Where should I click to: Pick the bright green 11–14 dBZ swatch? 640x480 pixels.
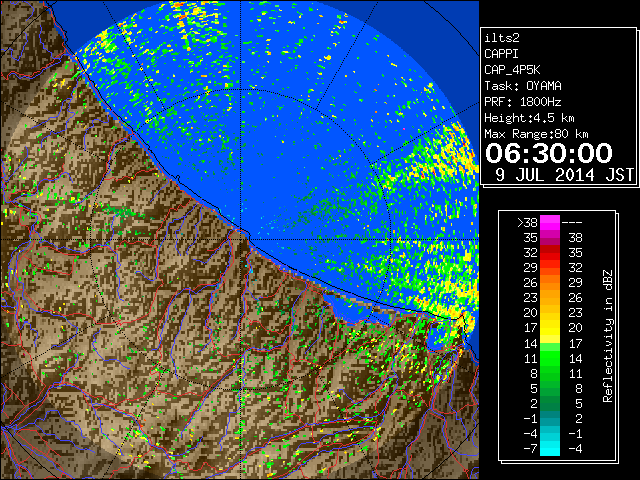point(550,358)
